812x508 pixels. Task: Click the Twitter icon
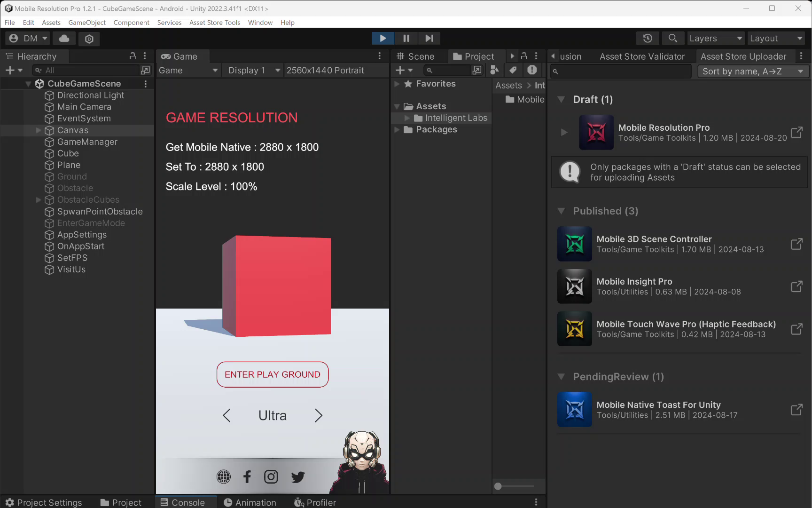pos(298,476)
